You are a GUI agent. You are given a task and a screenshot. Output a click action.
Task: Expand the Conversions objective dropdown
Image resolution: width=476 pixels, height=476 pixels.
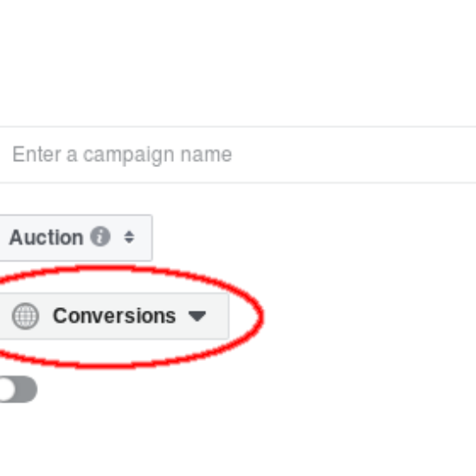[x=114, y=316]
